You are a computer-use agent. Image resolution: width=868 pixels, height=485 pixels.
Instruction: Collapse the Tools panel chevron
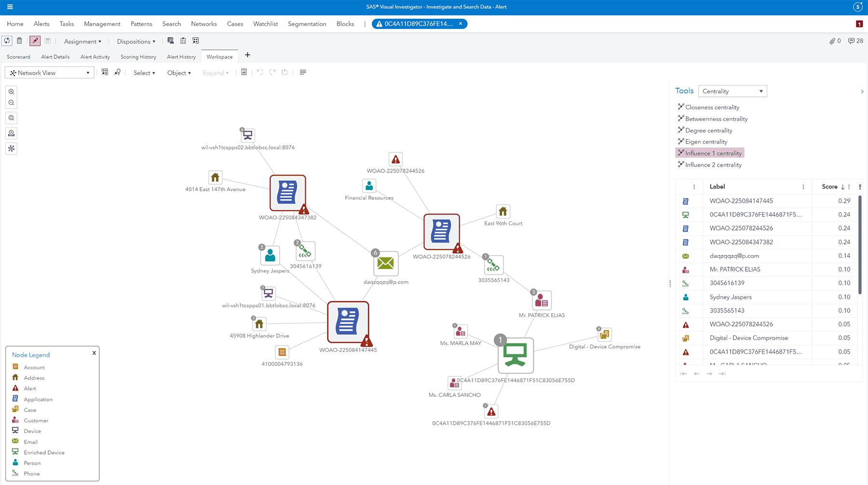(862, 92)
